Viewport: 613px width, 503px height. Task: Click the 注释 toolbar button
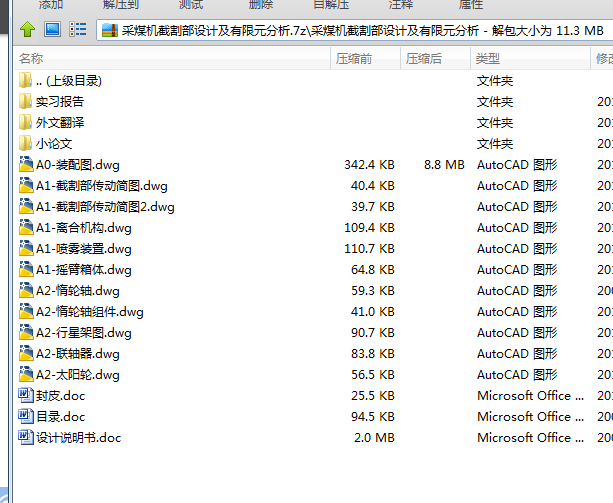point(401,4)
